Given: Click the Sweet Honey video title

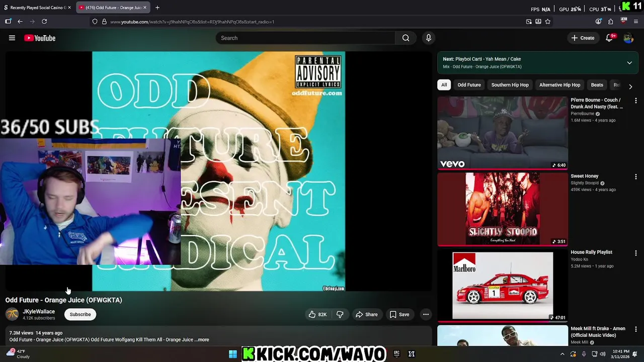Looking at the screenshot, I should pyautogui.click(x=584, y=176).
